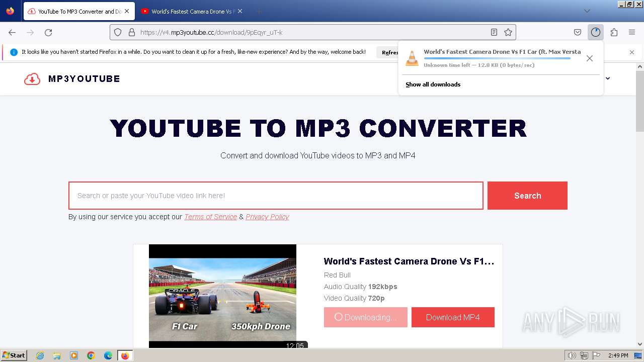Click the 2:49 PM system clock
Viewport: 644px width, 362px height.
click(x=618, y=355)
